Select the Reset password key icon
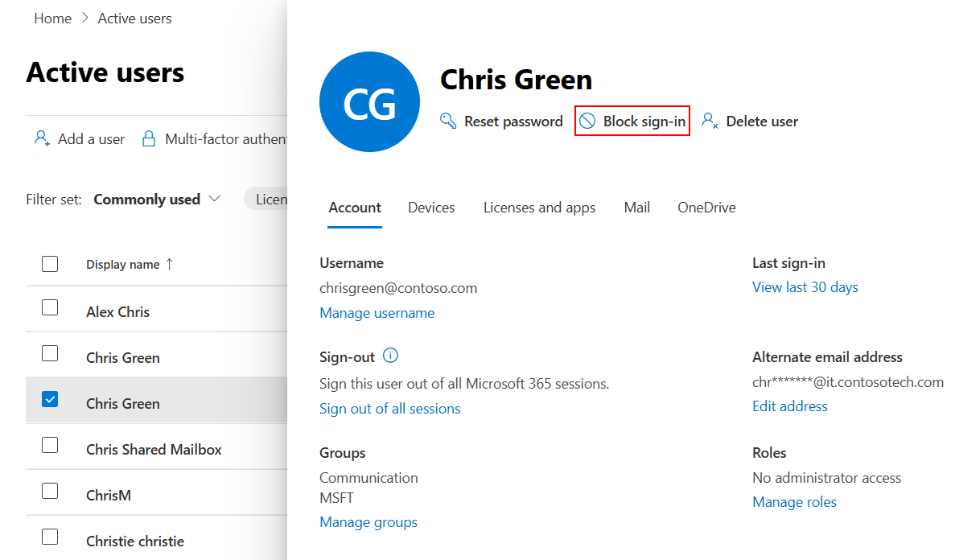Screen dimensions: 955x560 pyautogui.click(x=447, y=120)
